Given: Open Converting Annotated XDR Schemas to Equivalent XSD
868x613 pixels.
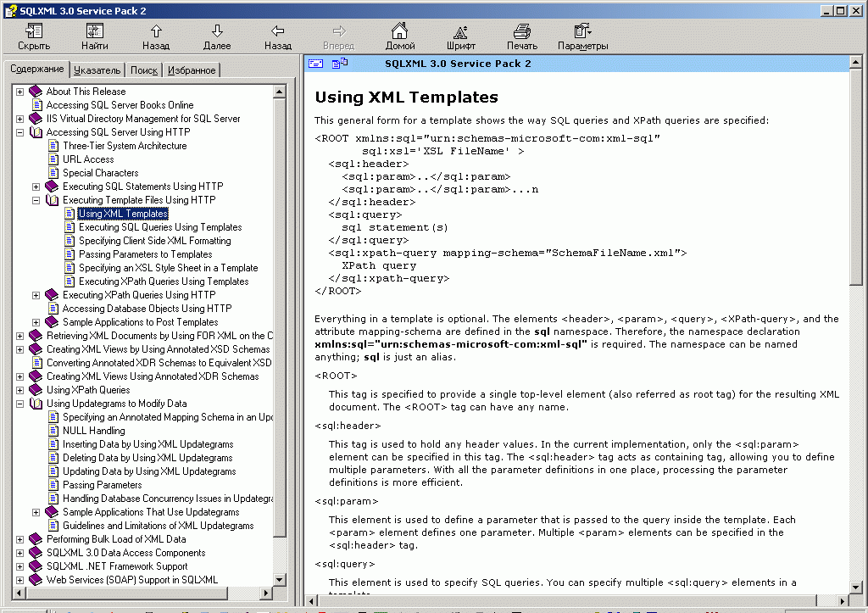Looking at the screenshot, I should [x=159, y=363].
